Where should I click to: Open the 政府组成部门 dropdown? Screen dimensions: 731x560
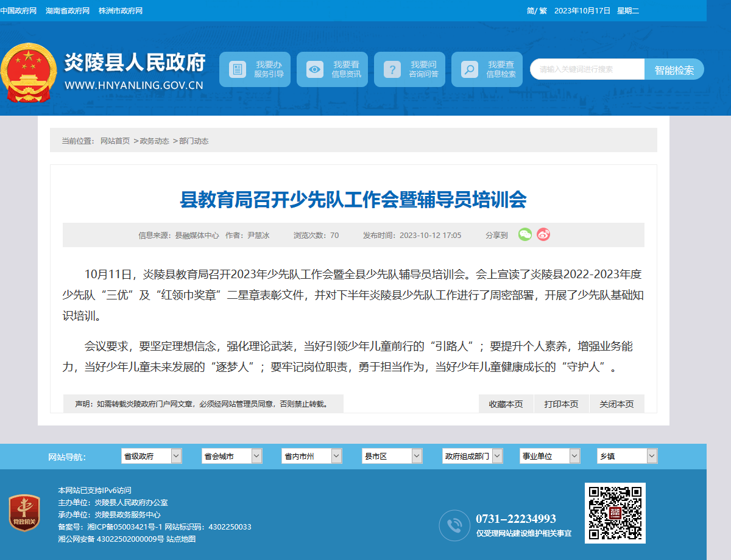(473, 456)
